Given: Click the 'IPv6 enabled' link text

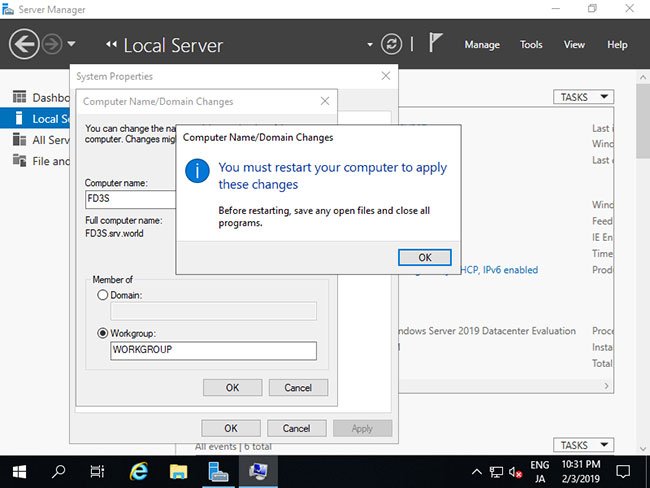Looking at the screenshot, I should point(510,270).
